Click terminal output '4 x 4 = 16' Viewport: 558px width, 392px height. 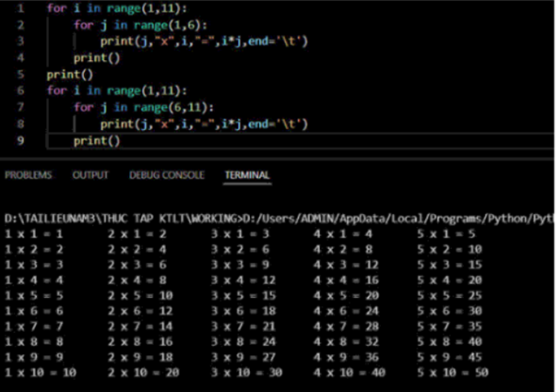click(346, 280)
